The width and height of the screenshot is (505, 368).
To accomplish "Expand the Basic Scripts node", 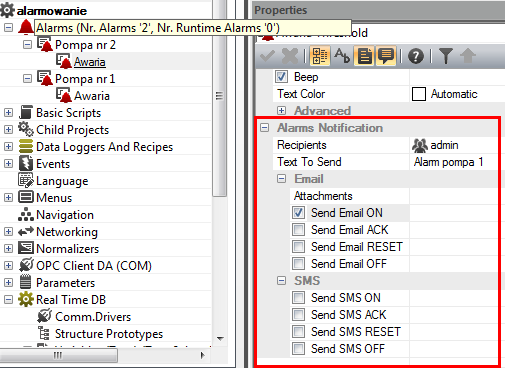I will click(8, 112).
